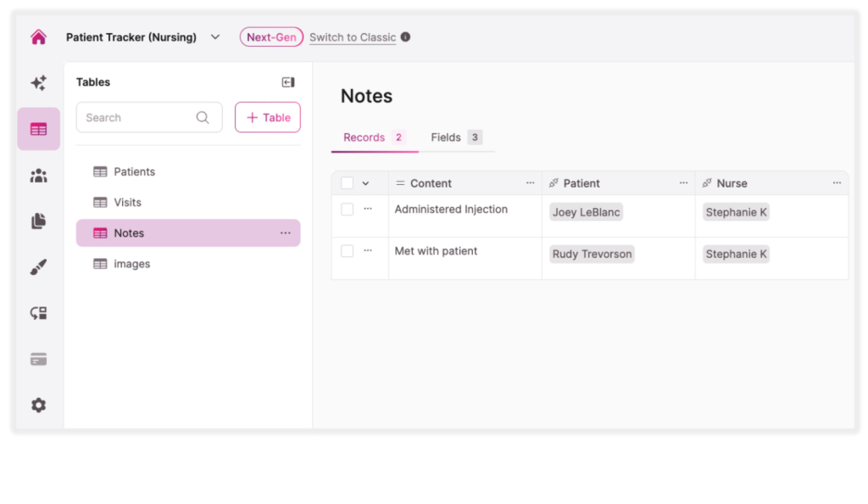Open the Next-Gen pill toggle
This screenshot has height=504, width=868.
point(271,36)
